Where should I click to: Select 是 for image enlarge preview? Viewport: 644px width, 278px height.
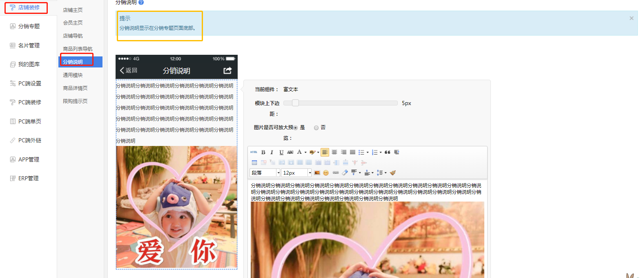pos(296,128)
